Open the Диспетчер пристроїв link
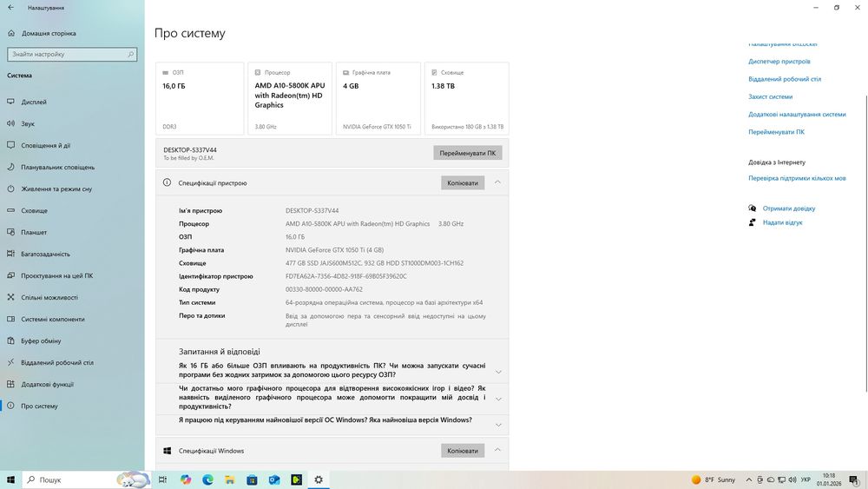The width and height of the screenshot is (868, 489). click(779, 62)
